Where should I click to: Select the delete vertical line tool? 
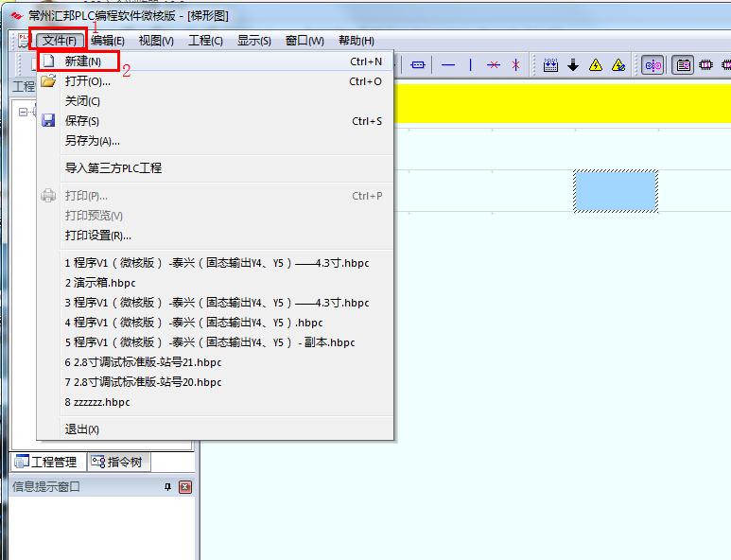tap(515, 65)
